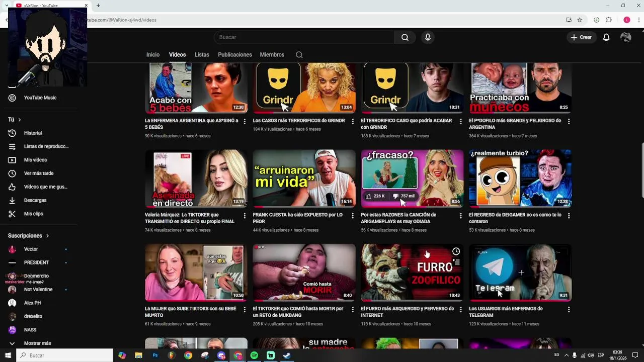Go to the Miembros channel tab

tap(272, 55)
